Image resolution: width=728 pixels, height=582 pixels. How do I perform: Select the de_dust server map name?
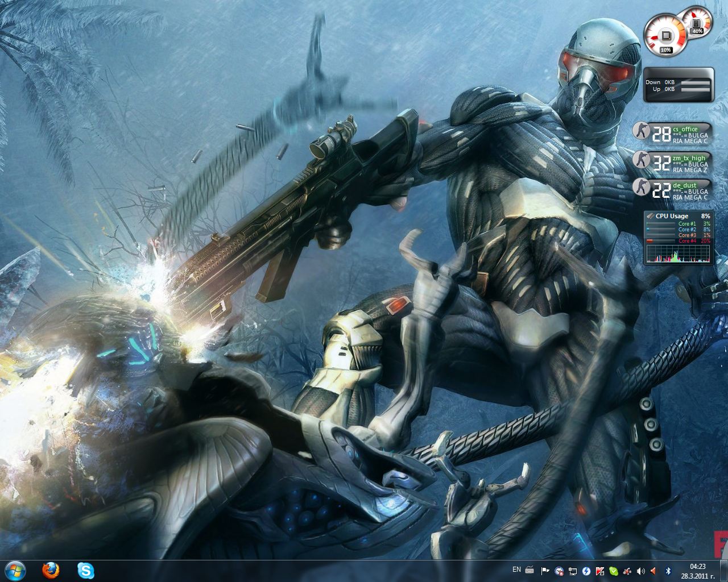pos(684,186)
